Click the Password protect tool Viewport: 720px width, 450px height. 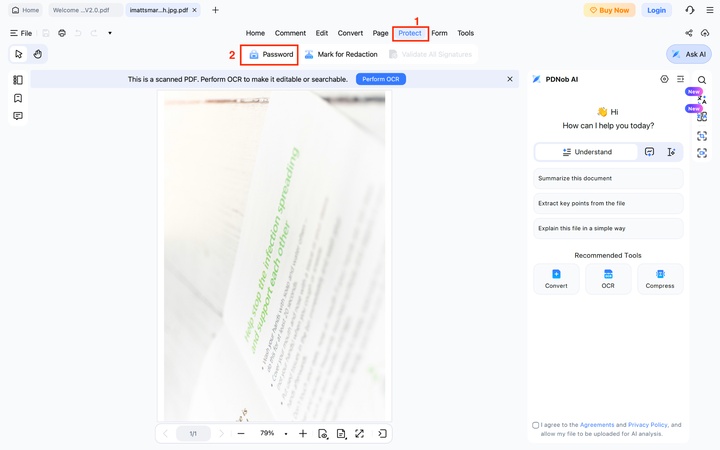[270, 55]
